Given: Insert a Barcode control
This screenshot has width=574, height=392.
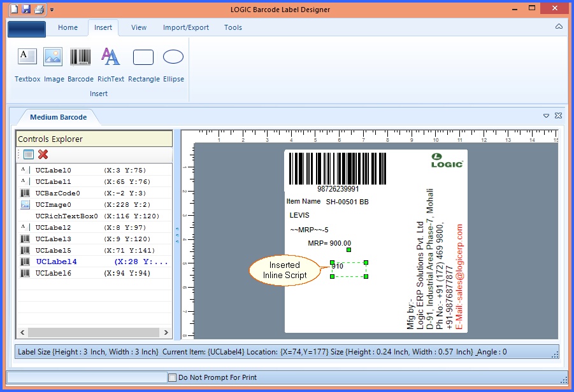Looking at the screenshot, I should [80, 65].
